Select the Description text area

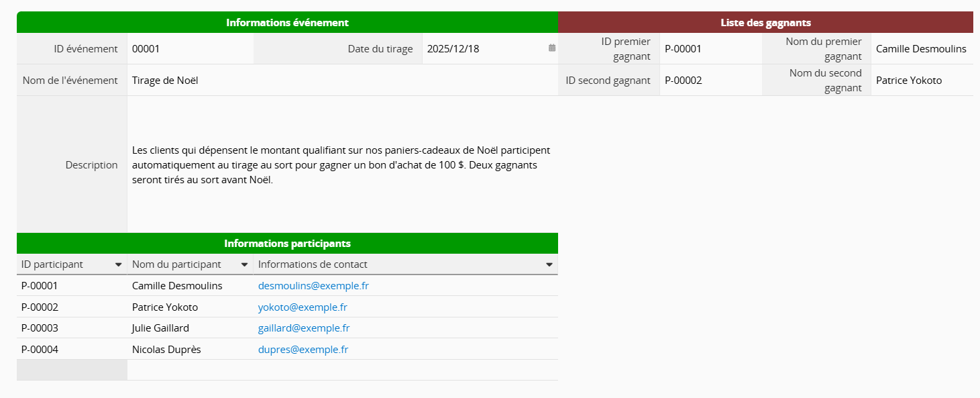tap(342, 164)
